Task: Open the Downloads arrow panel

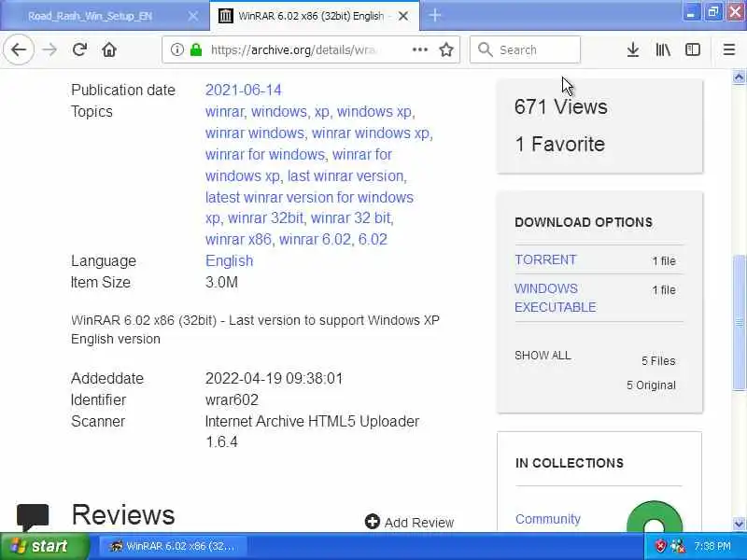Action: click(x=633, y=49)
